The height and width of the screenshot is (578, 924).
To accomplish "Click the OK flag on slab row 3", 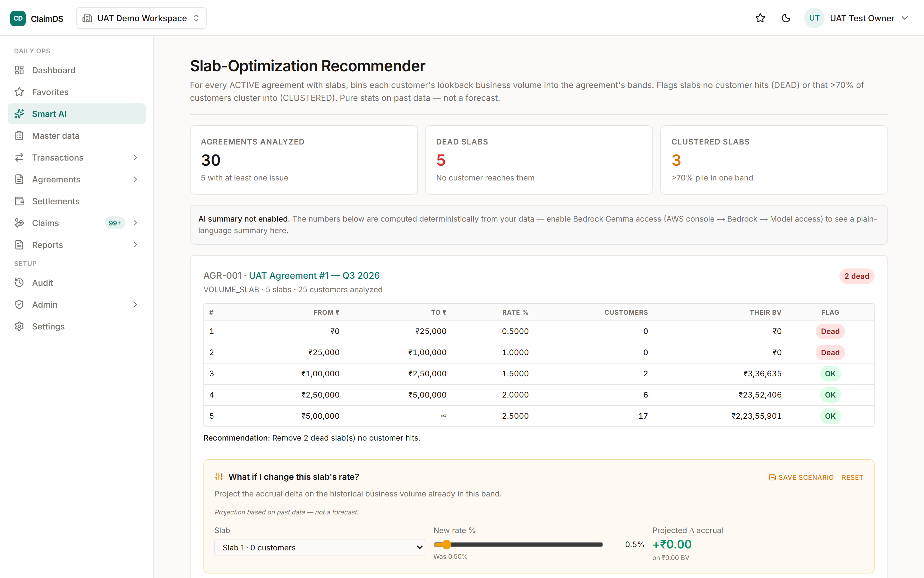I will click(830, 373).
